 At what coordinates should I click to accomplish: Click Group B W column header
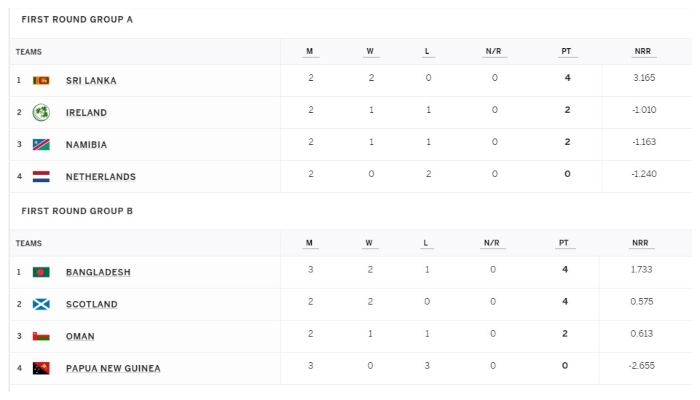pos(369,243)
